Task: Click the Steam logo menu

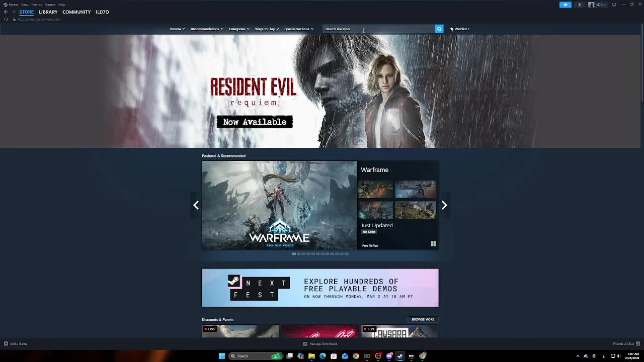Action: (x=11, y=5)
